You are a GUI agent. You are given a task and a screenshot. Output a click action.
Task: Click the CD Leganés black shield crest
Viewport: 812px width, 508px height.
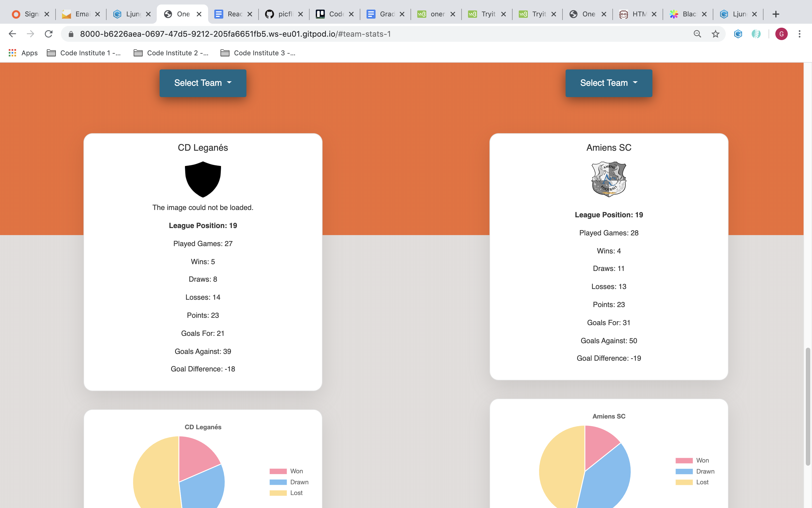click(203, 179)
